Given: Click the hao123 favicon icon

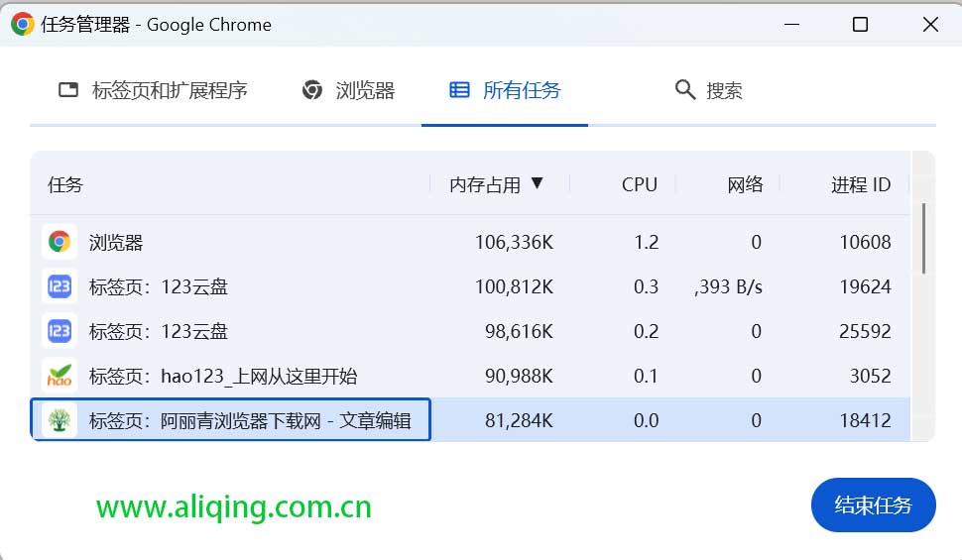Looking at the screenshot, I should 60,376.
